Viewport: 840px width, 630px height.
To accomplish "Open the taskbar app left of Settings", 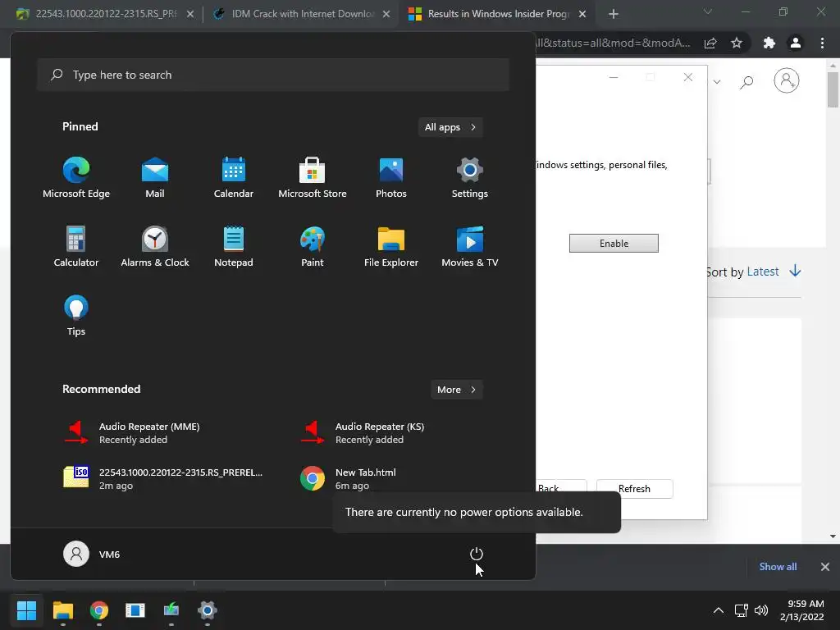I will (171, 610).
